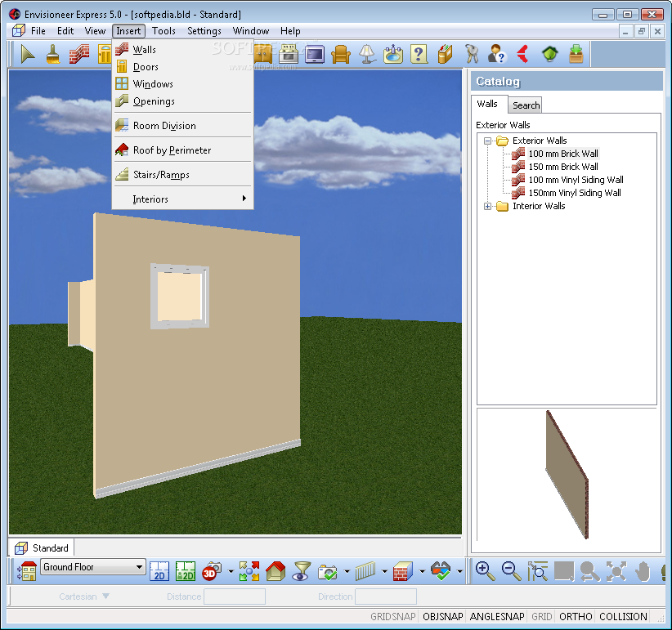Toggle ANGLESNAP in status bar
This screenshot has width=672, height=630.
pyautogui.click(x=497, y=616)
